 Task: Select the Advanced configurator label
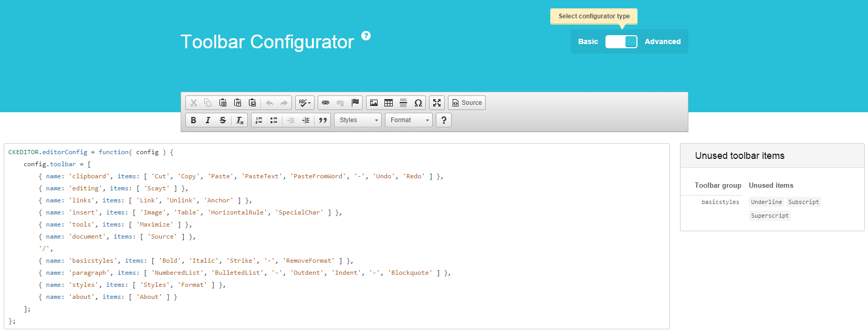(663, 41)
